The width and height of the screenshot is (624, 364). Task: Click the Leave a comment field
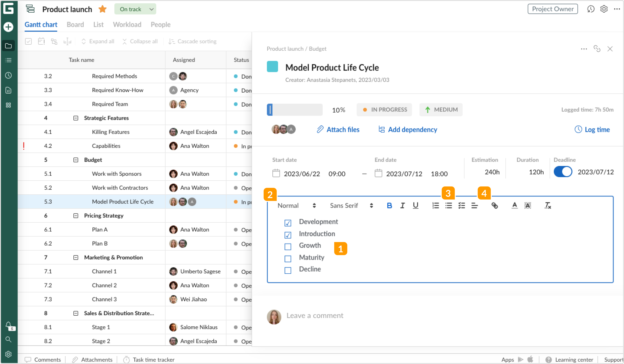click(315, 315)
